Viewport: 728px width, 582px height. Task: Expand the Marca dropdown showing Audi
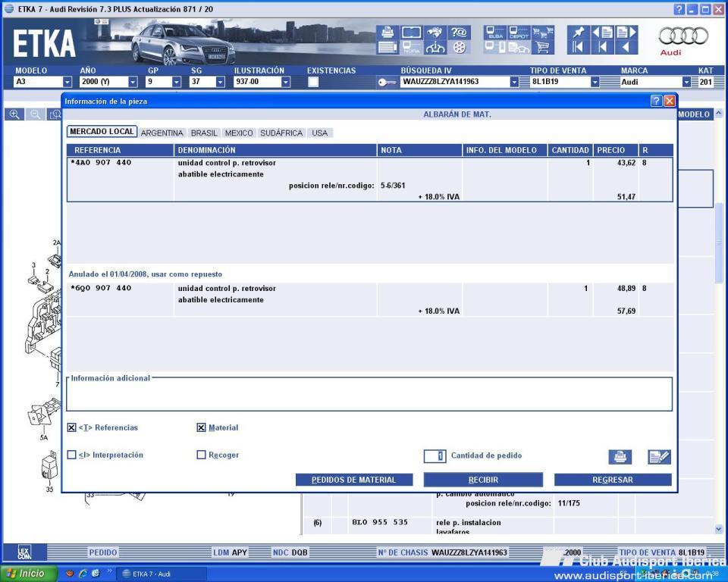(686, 82)
